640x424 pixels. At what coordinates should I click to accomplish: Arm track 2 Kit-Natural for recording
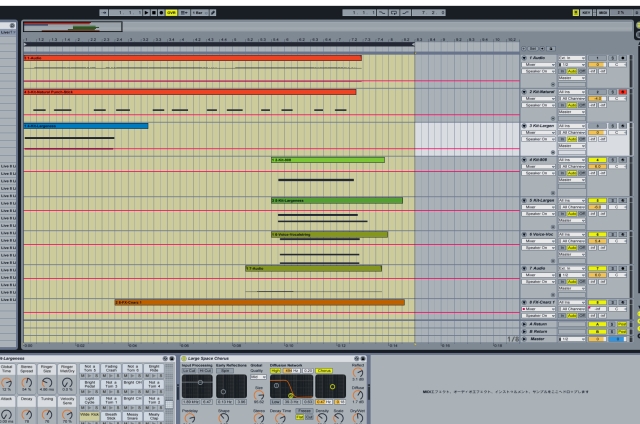[x=623, y=92]
